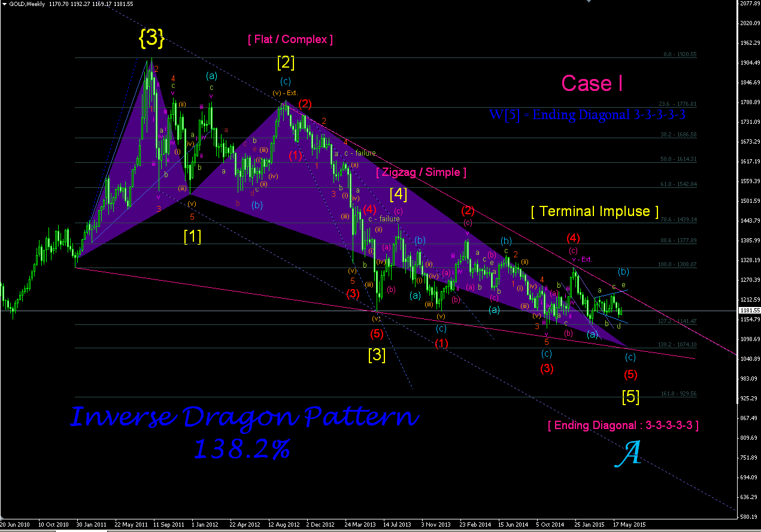Select the yellow [4] wave label

click(398, 194)
